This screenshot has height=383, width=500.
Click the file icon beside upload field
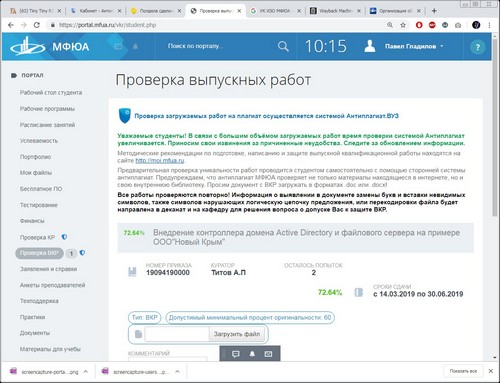138,334
